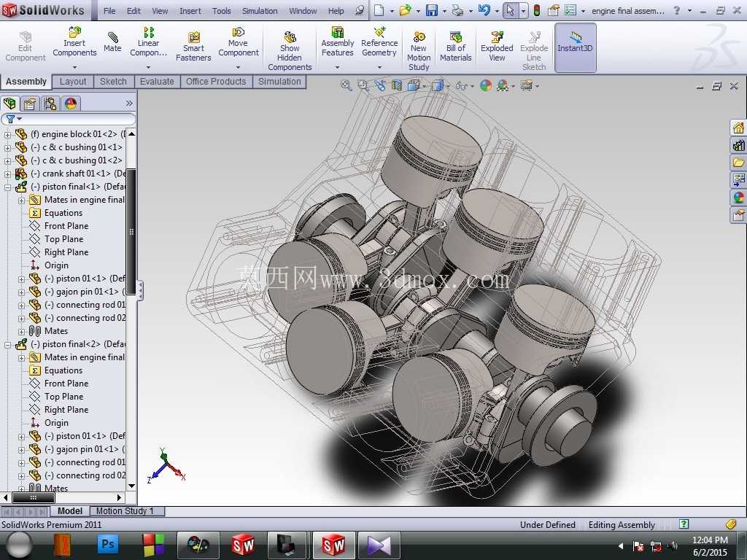Expand the engine block 01<2> tree node
747x560 pixels.
7,135
